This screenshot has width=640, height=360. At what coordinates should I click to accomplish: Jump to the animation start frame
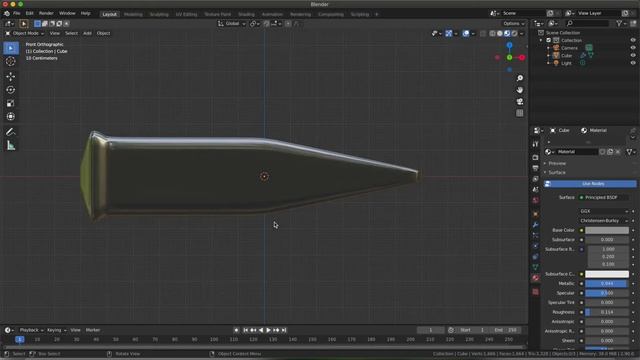point(246,330)
